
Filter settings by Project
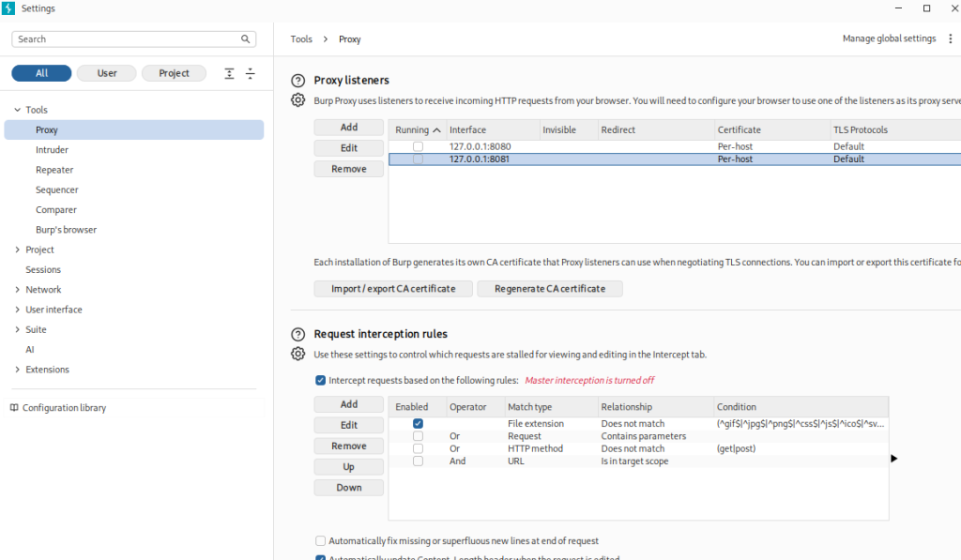tap(174, 73)
